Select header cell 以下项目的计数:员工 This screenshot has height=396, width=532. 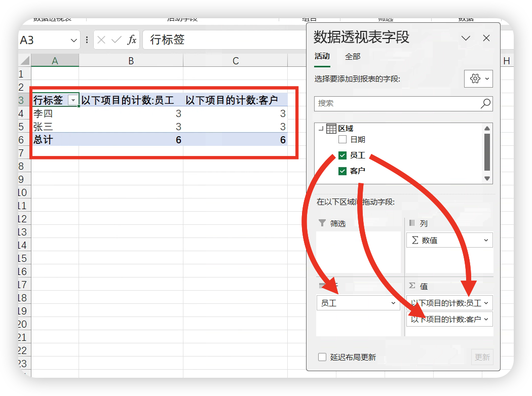pyautogui.click(x=131, y=100)
